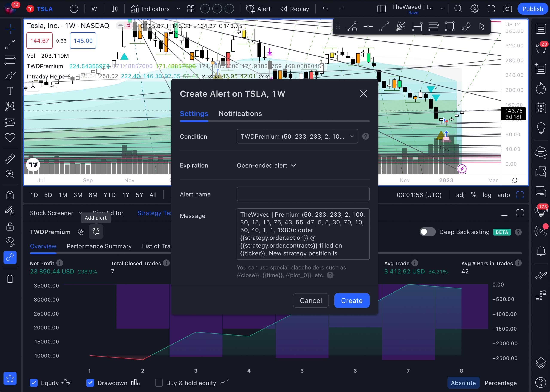This screenshot has height=392, width=550.
Task: Expand the Open-ended alert expiration dropdown
Action: [x=267, y=165]
